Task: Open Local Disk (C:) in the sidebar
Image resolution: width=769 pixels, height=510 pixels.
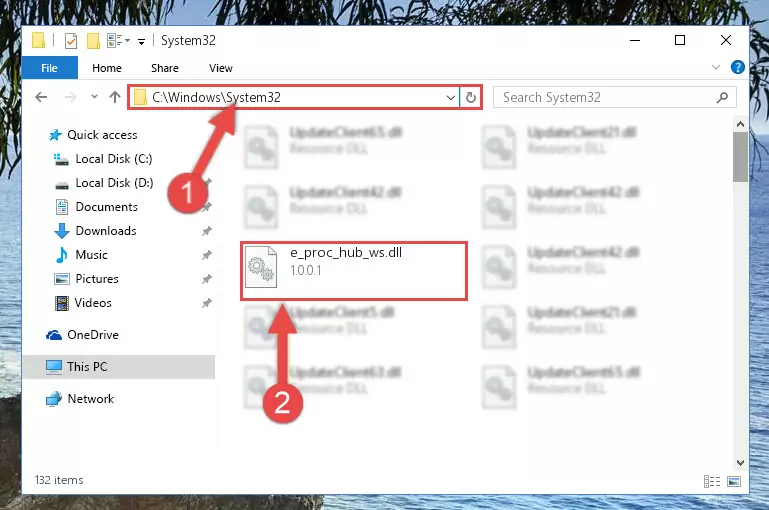Action: point(114,159)
